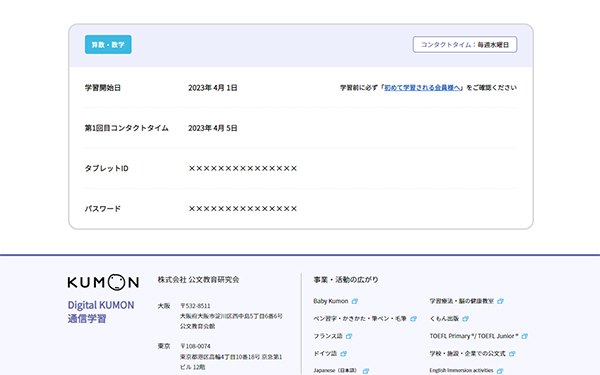Click the KUMON logo in footer

[x=103, y=282]
